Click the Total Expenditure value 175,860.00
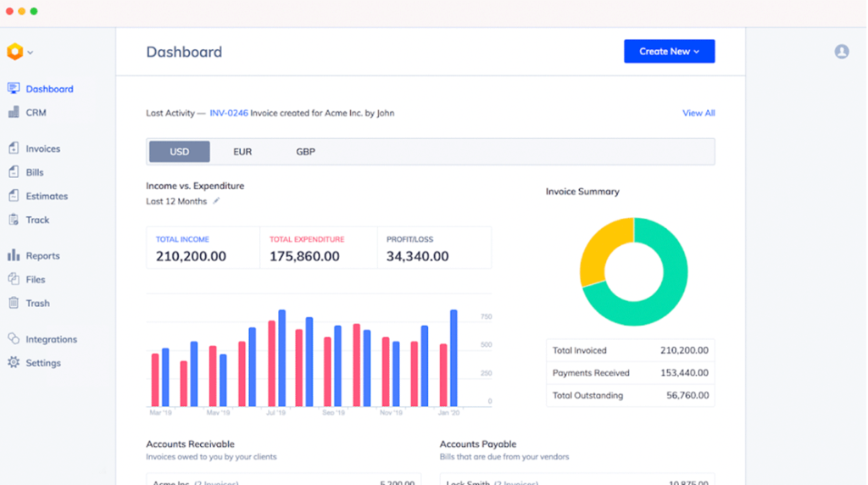The height and width of the screenshot is (485, 868). click(304, 256)
